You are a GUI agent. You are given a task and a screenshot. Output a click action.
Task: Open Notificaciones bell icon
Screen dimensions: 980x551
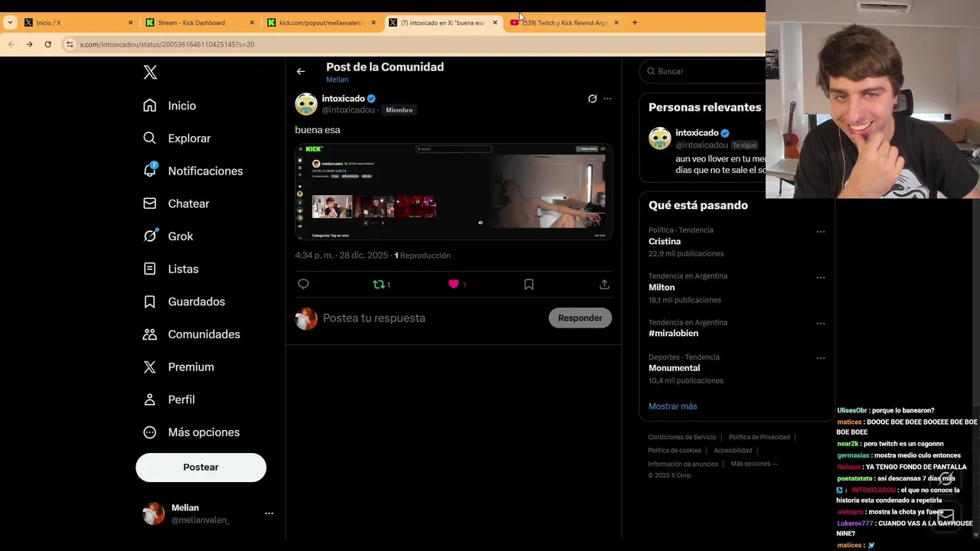(150, 171)
